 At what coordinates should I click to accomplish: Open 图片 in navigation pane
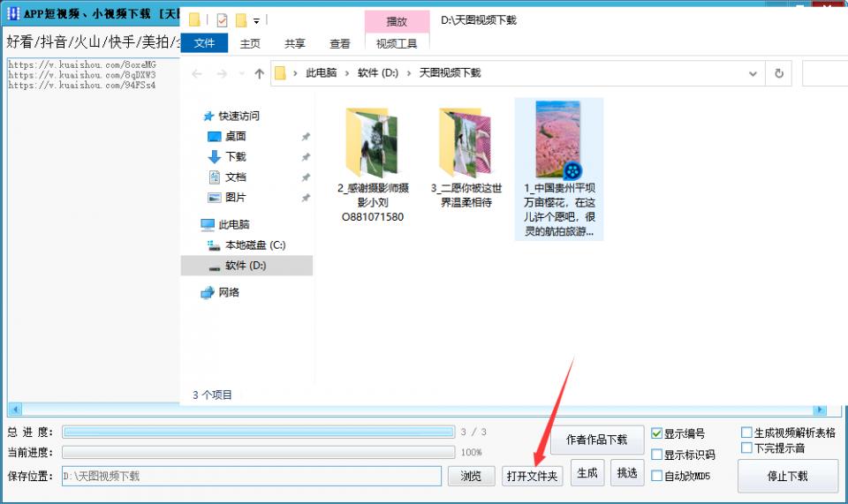click(x=235, y=198)
